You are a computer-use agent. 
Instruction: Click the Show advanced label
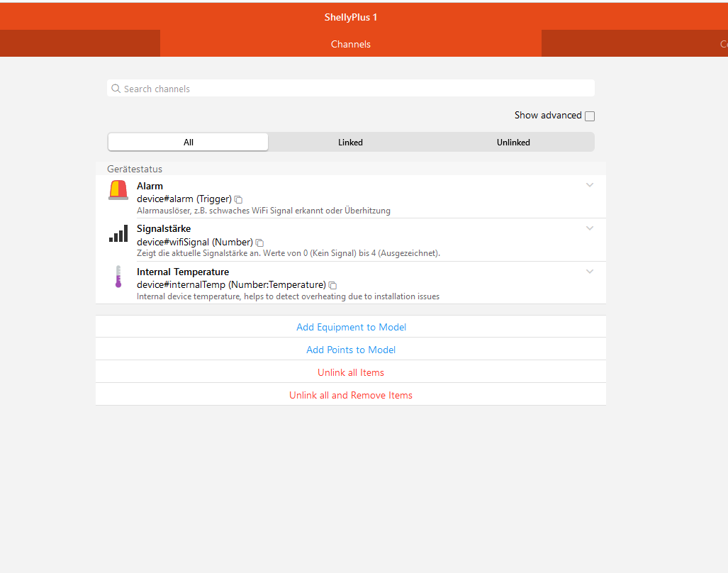[x=548, y=115]
